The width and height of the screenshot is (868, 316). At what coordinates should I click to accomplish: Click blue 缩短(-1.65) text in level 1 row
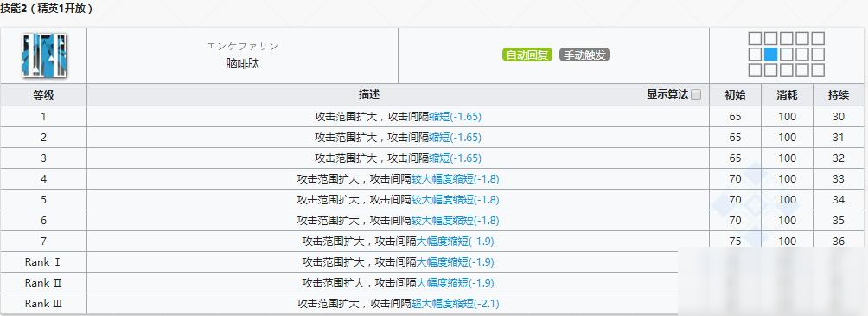(455, 116)
